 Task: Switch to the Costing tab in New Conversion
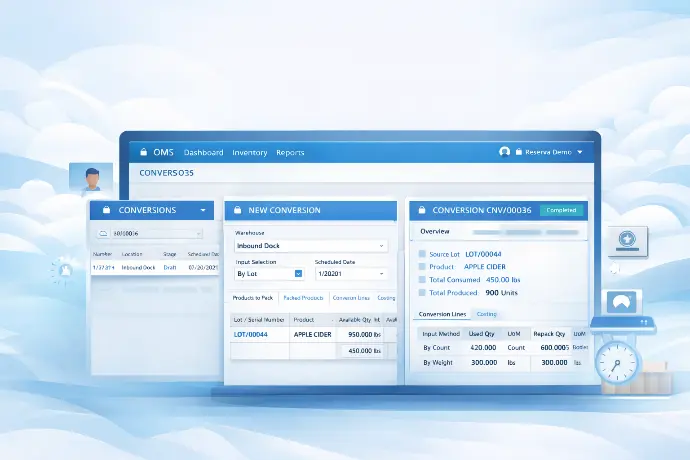coord(386,298)
